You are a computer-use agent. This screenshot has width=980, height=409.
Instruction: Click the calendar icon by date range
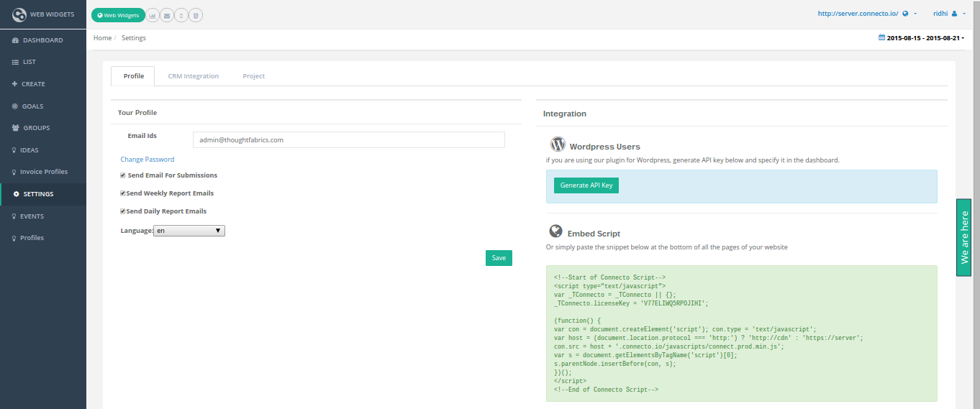(881, 37)
